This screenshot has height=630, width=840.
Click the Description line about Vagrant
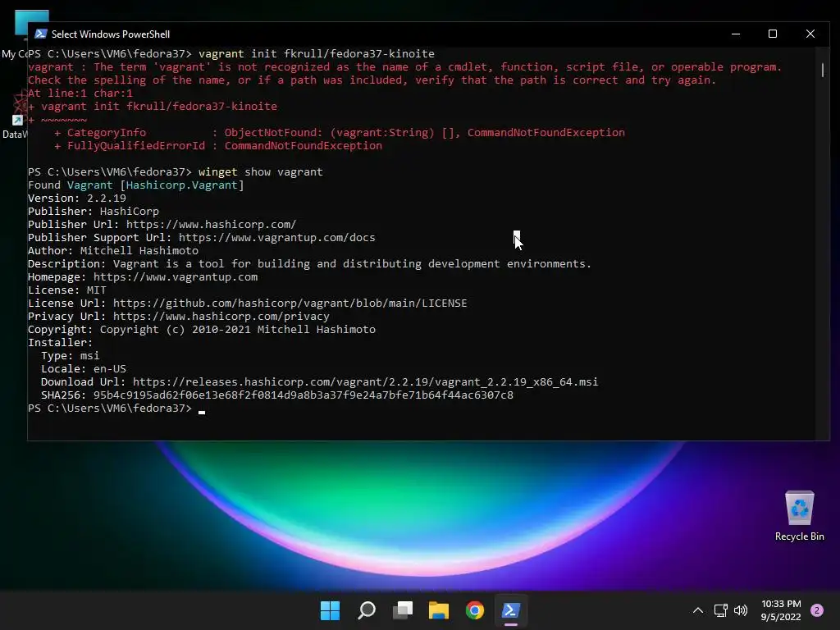tap(309, 264)
